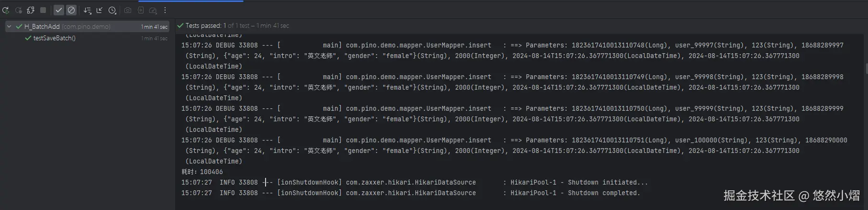The height and width of the screenshot is (210, 868).
Task: Click the Dump Threads camera icon
Action: pos(128,10)
